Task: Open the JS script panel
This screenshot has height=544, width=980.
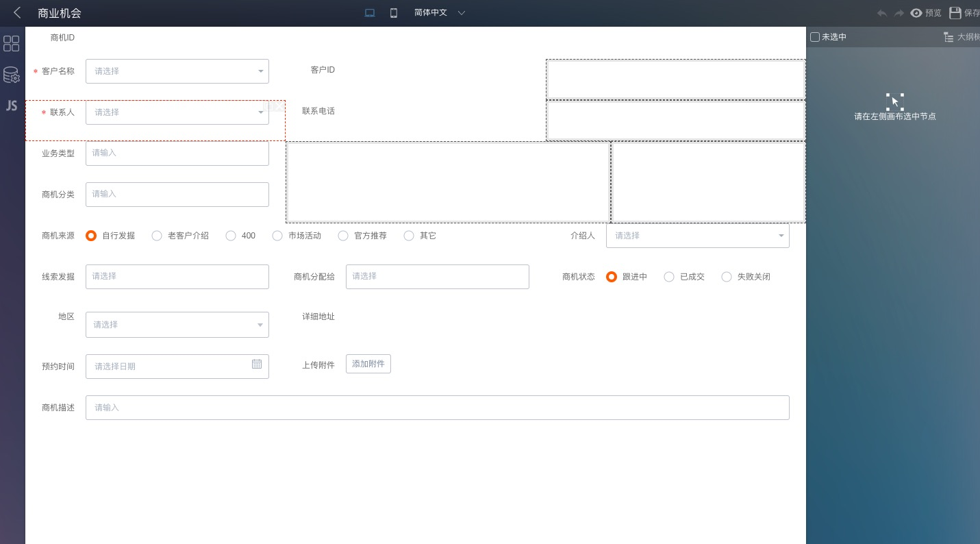Action: click(12, 106)
